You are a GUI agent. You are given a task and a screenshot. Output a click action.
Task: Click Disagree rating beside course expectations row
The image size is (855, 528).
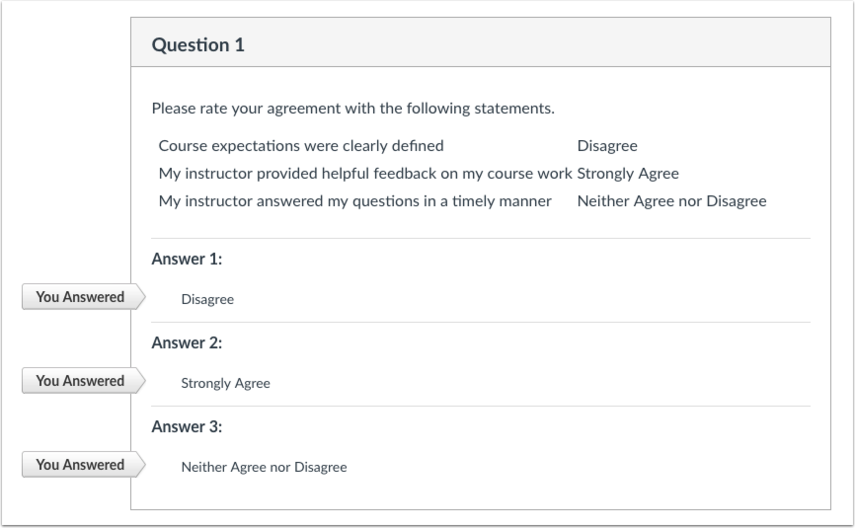click(x=607, y=146)
